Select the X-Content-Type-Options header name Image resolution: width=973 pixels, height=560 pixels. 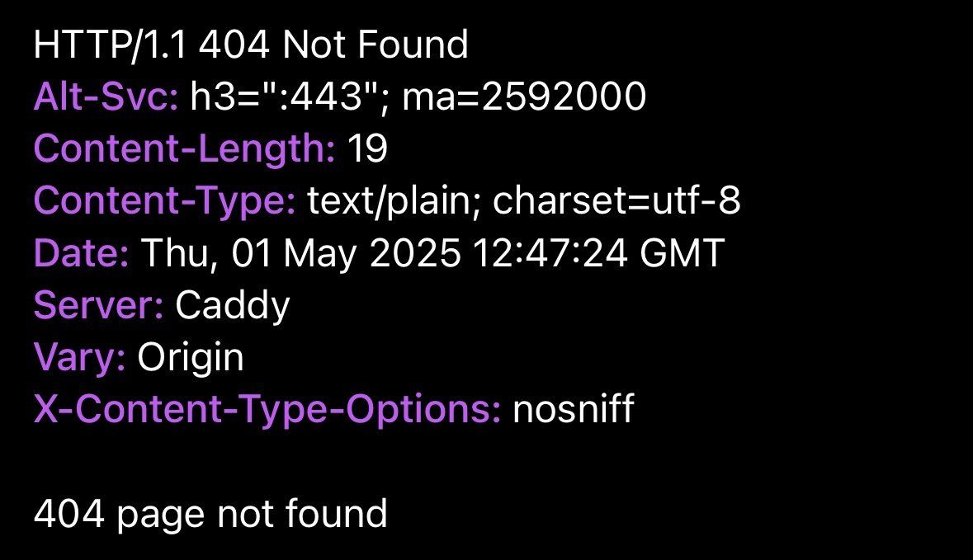pos(267,410)
